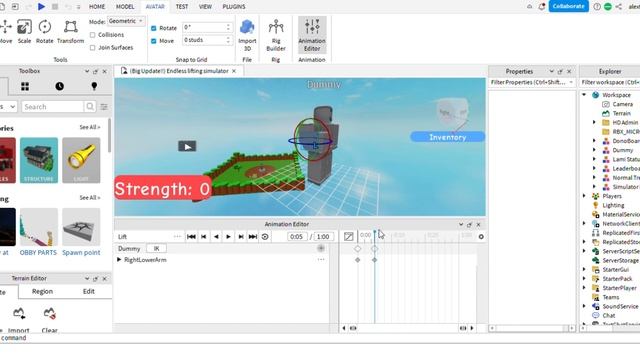The image size is (640, 360).
Task: Click the blue Play test button
Action: [41, 7]
